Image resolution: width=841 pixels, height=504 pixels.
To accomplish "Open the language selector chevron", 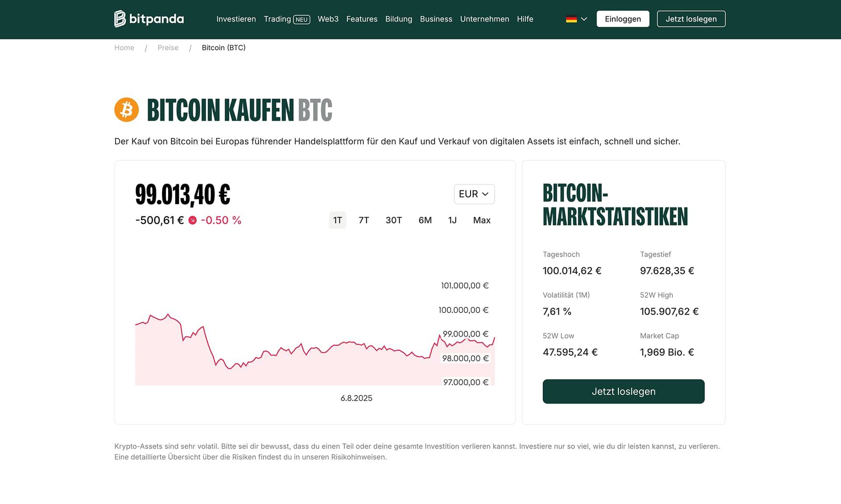I will (584, 19).
